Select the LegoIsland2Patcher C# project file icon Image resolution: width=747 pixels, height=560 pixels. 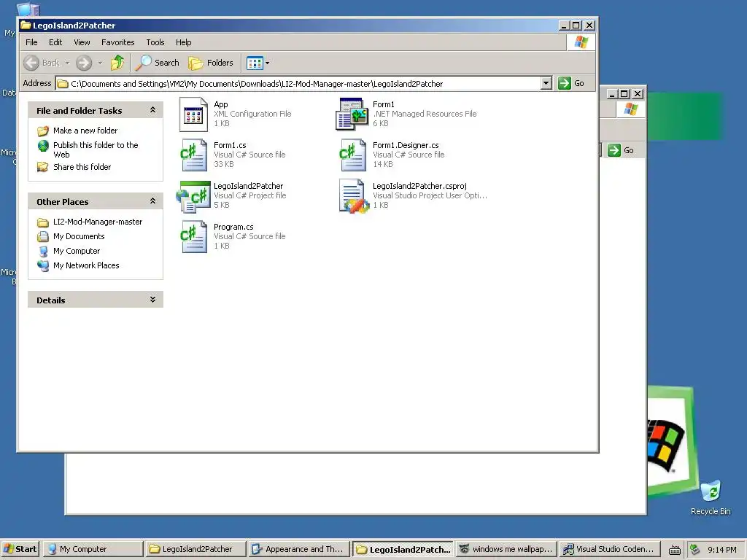pos(193,196)
